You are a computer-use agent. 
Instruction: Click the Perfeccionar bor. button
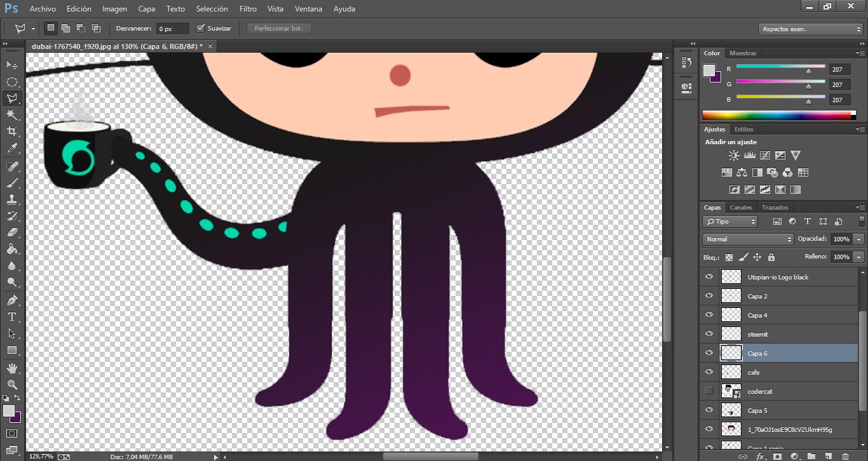(x=279, y=29)
